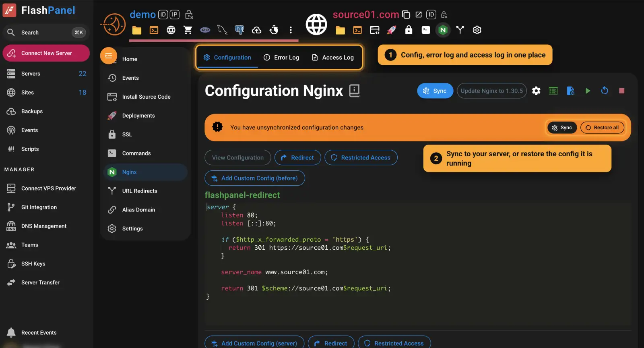The image size is (644, 348).
Task: Open DNS Management in the left sidebar
Action: pyautogui.click(x=47, y=226)
